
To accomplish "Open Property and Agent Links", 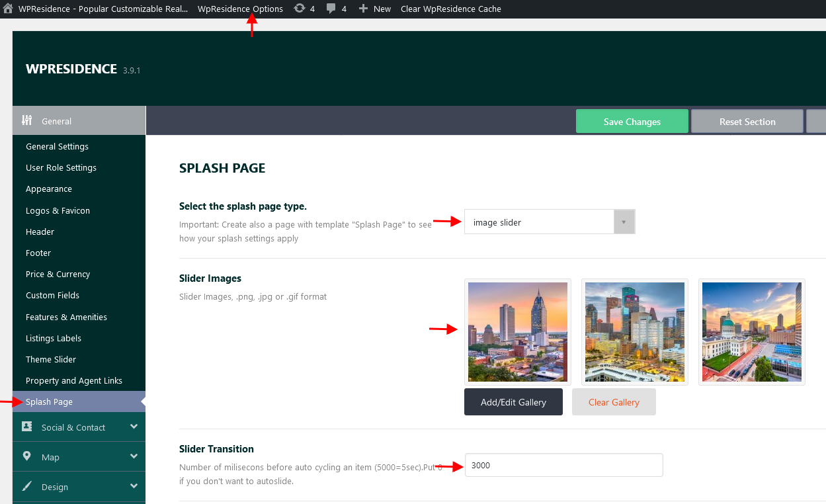I will point(74,380).
